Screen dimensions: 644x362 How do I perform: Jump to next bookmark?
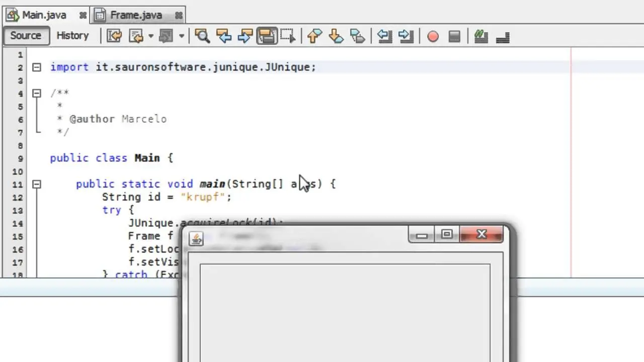tap(336, 36)
